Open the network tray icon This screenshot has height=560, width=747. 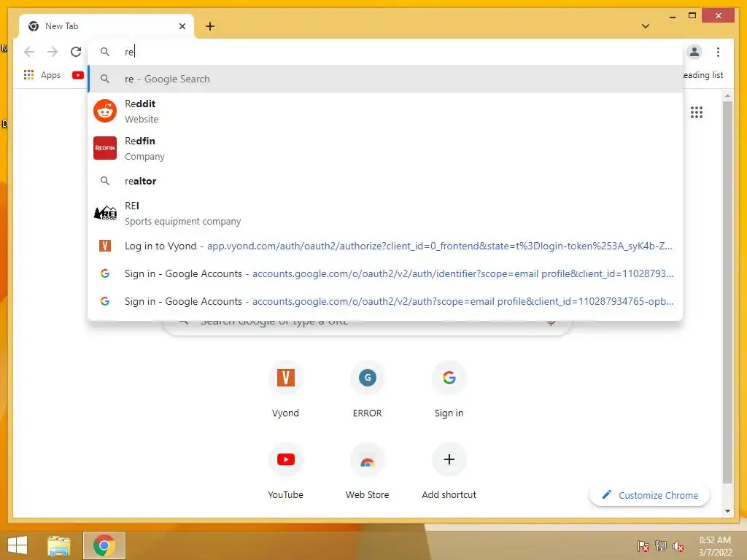661,545
